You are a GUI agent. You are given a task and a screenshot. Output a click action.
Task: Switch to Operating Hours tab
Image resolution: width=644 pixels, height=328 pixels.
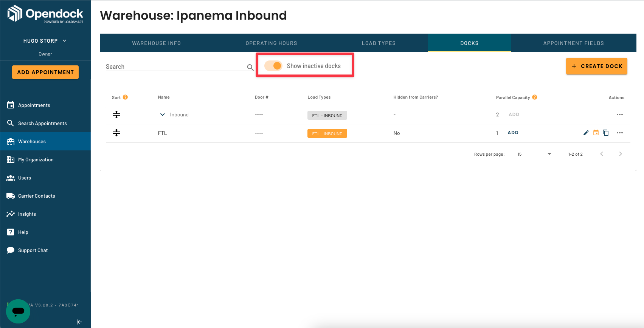pyautogui.click(x=272, y=43)
